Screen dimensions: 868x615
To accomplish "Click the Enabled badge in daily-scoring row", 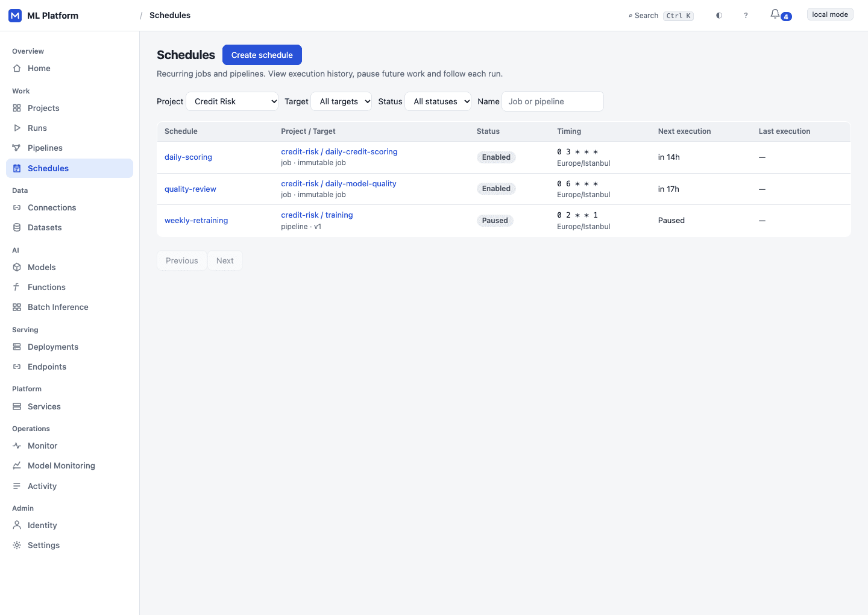I will coord(496,157).
